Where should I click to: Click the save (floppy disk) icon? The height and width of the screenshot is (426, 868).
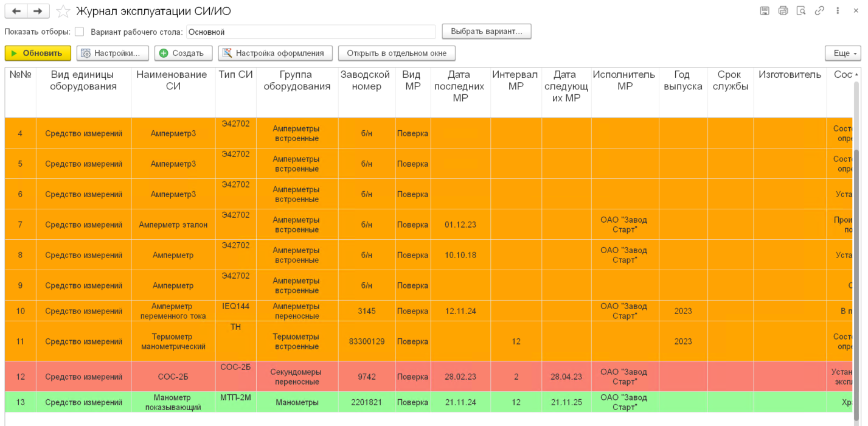click(x=765, y=11)
